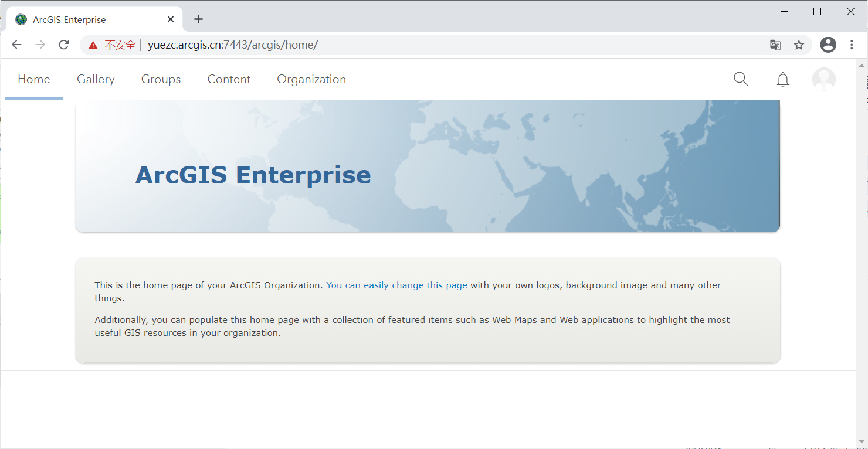Select the Home navigation item
This screenshot has height=449, width=868.
click(33, 79)
